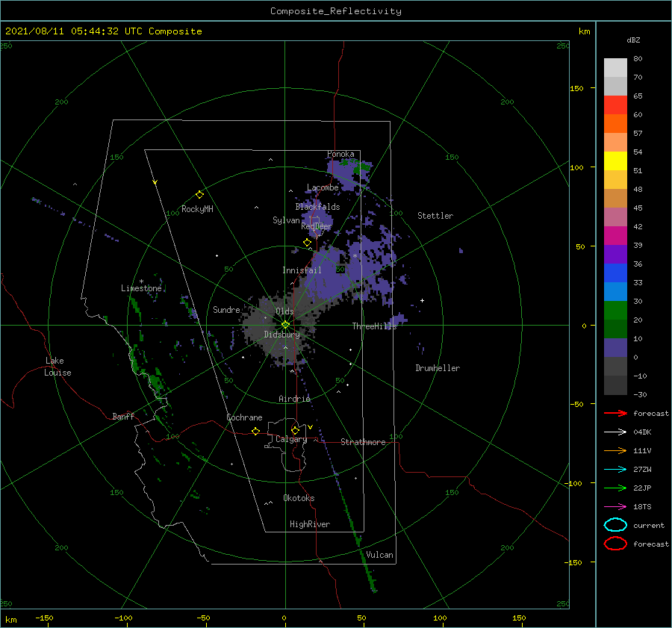Image resolution: width=672 pixels, height=628 pixels.
Task: Click the green 22JP arrow legend icon
Action: pos(615,488)
